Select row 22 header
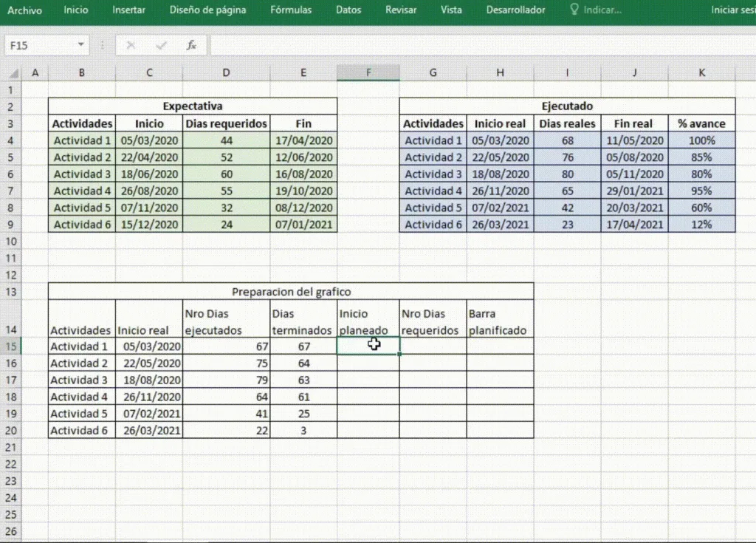The width and height of the screenshot is (756, 543). (x=10, y=464)
